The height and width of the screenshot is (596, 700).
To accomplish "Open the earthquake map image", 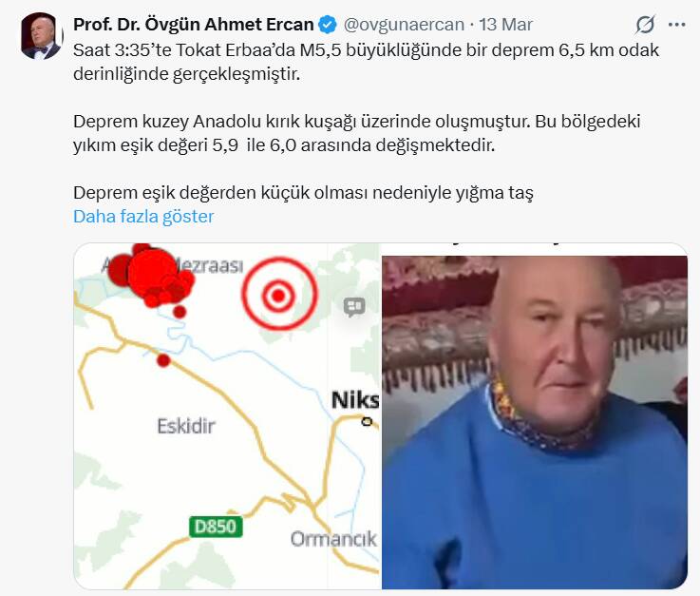I will click(227, 416).
